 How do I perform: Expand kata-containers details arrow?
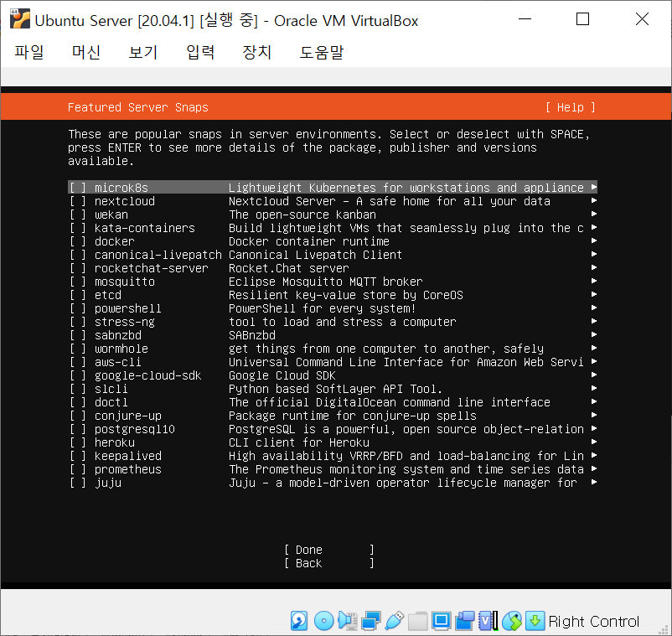click(x=594, y=227)
